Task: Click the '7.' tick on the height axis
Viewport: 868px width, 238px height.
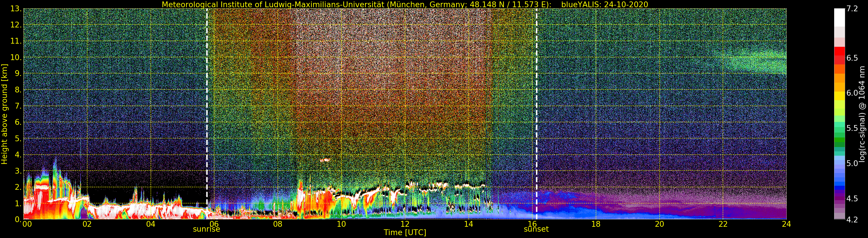Action: (x=18, y=106)
